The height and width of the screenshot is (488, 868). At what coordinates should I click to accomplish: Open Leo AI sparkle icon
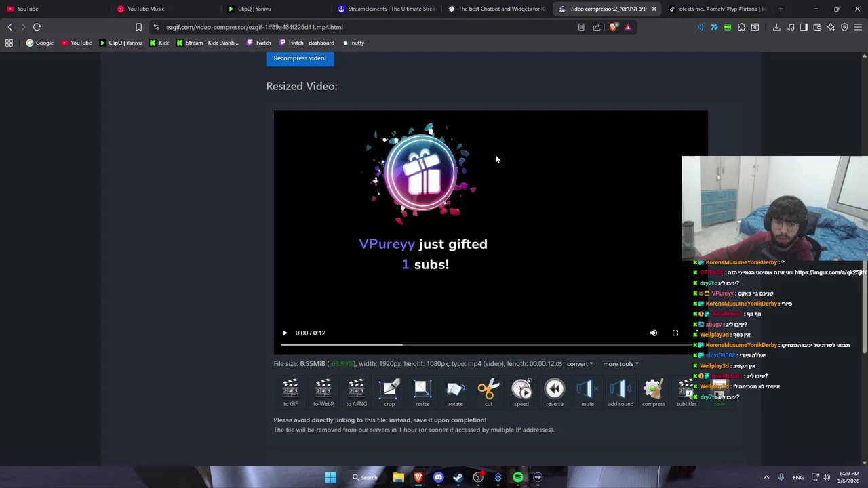tap(831, 27)
